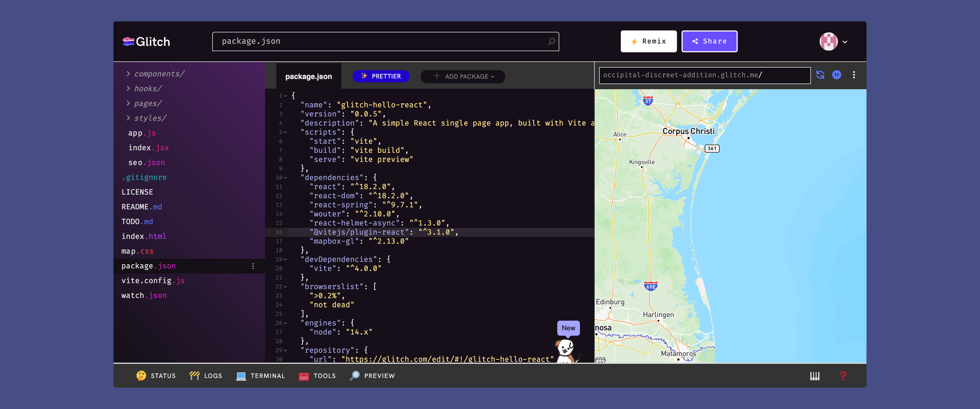Open the piano keys icon
The width and height of the screenshot is (980, 409).
click(x=815, y=376)
